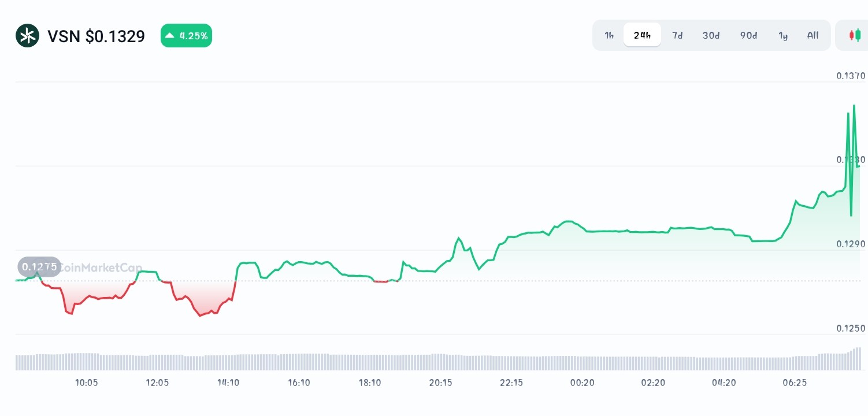Click the 12:05 time axis label
This screenshot has height=416, width=868.
pyautogui.click(x=157, y=383)
